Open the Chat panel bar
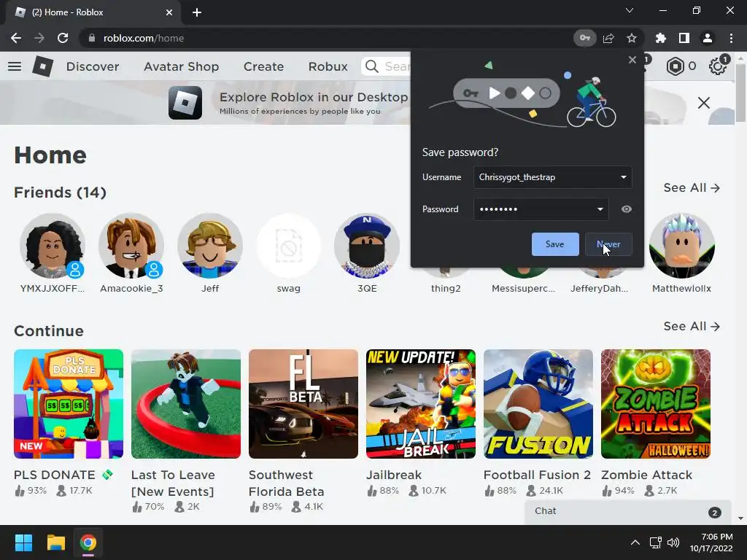The image size is (747, 560). click(628, 512)
